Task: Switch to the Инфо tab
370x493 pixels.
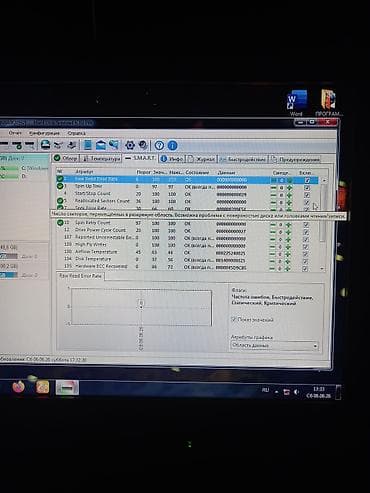Action: 172,159
